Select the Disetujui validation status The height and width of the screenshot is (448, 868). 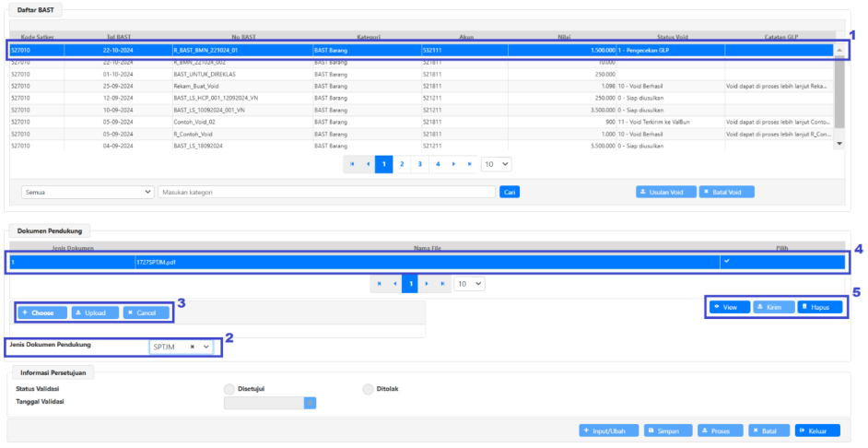click(x=229, y=389)
